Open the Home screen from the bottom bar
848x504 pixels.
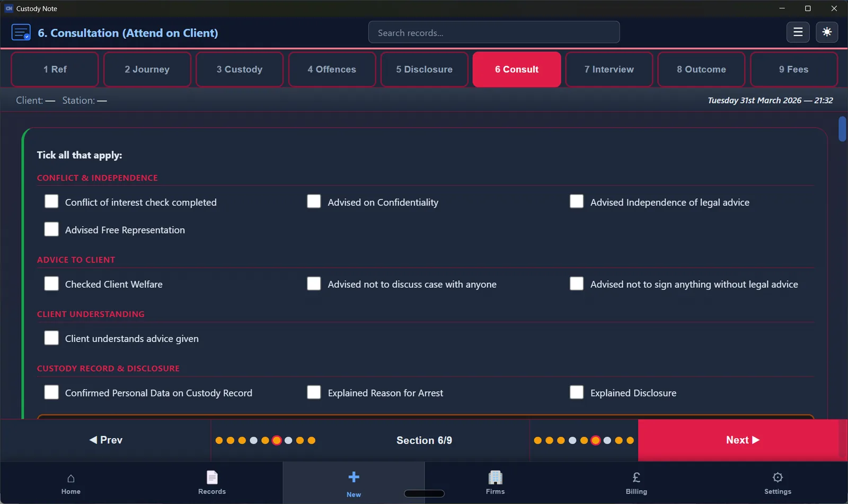(x=70, y=482)
